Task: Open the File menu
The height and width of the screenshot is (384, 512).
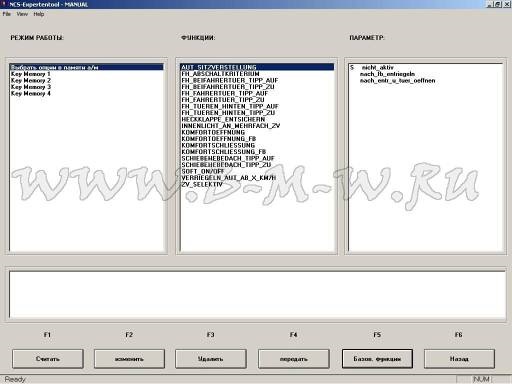Action: click(x=7, y=14)
